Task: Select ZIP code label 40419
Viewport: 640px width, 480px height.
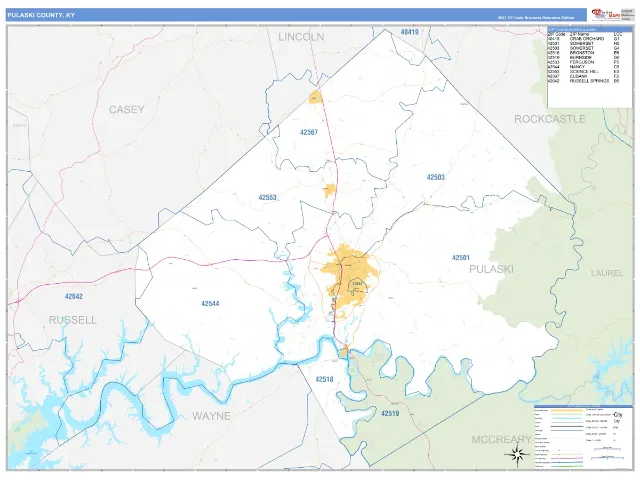Action: pos(409,32)
